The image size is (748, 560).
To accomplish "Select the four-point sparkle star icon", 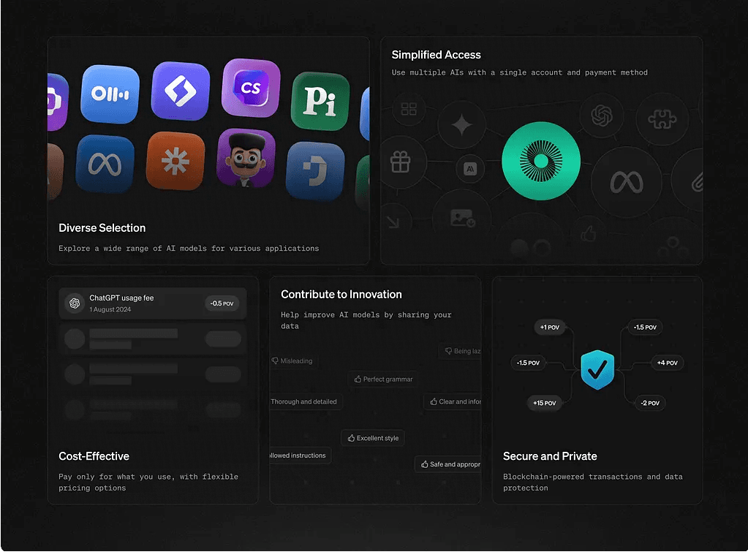I will (462, 125).
